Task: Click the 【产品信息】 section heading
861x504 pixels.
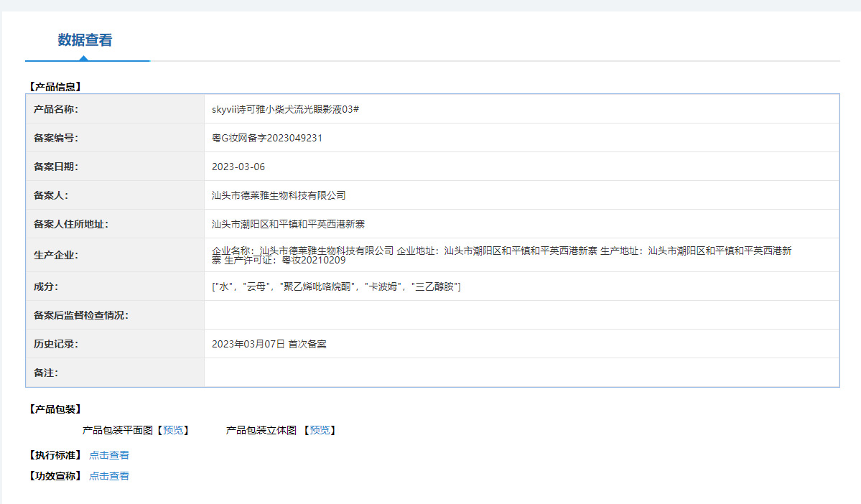Action: pos(55,87)
